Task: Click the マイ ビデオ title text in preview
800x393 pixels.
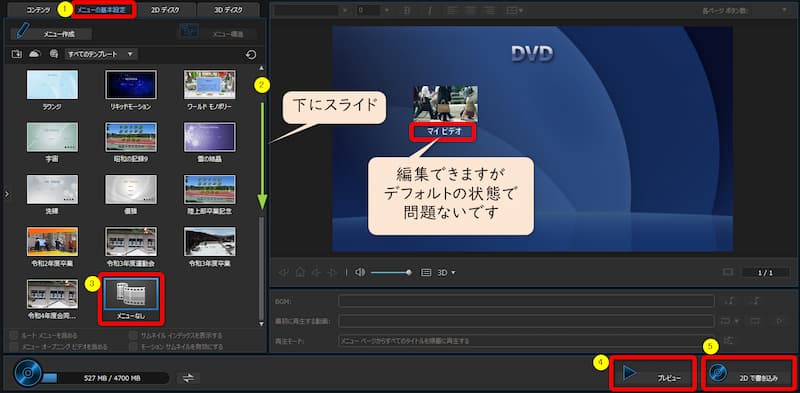Action: coord(443,132)
